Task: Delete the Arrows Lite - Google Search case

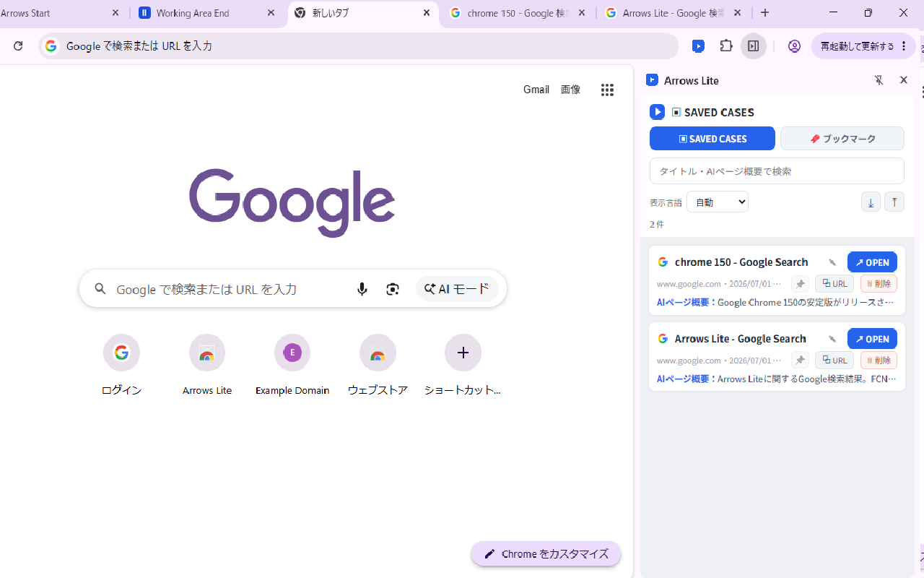Action: (x=879, y=361)
